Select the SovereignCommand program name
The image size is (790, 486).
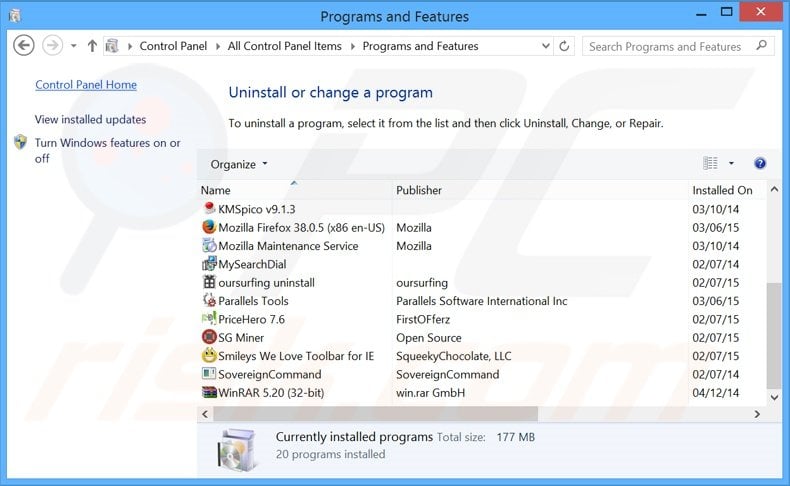click(270, 374)
